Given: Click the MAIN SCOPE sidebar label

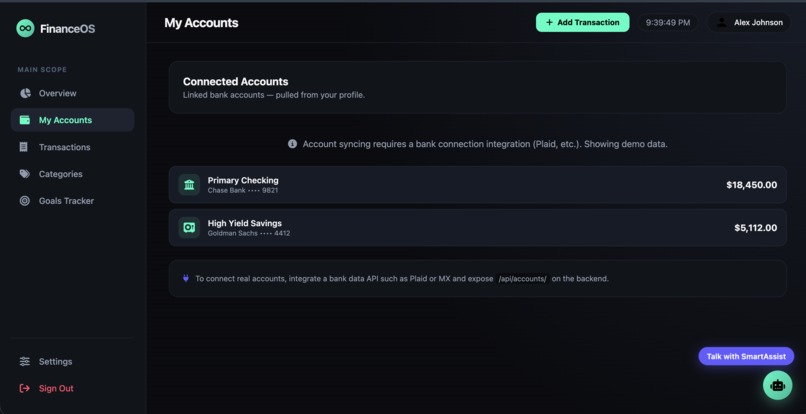Looking at the screenshot, I should (42, 69).
